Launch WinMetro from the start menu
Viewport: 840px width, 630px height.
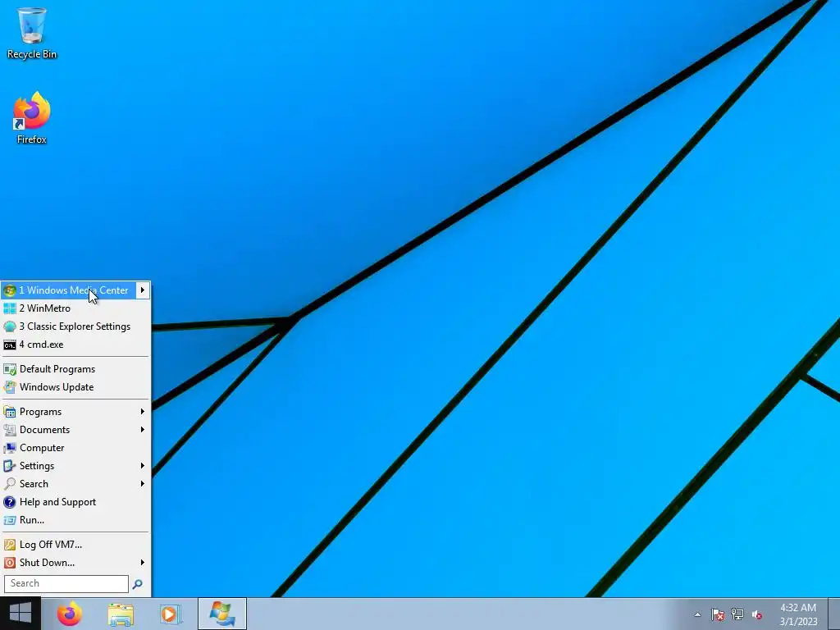[x=75, y=308]
